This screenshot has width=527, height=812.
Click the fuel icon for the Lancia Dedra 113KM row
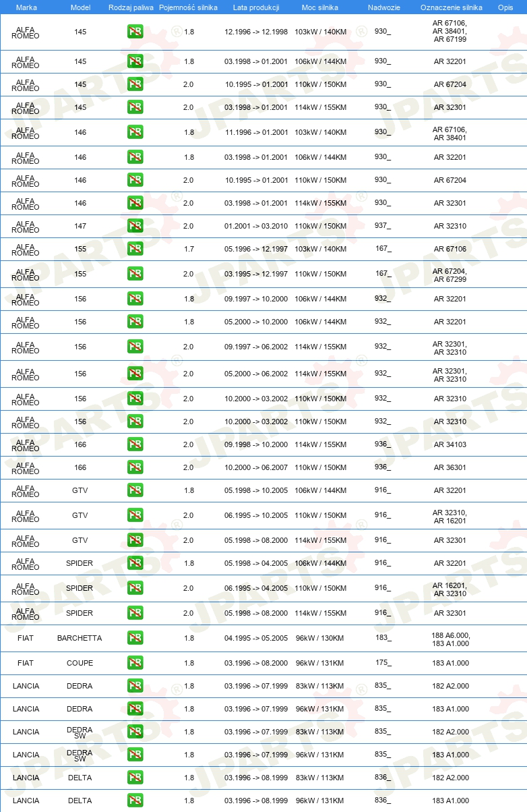[135, 686]
